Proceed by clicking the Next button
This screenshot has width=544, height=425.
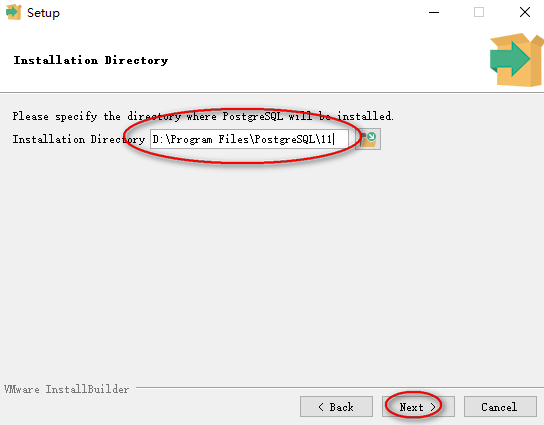[418, 407]
